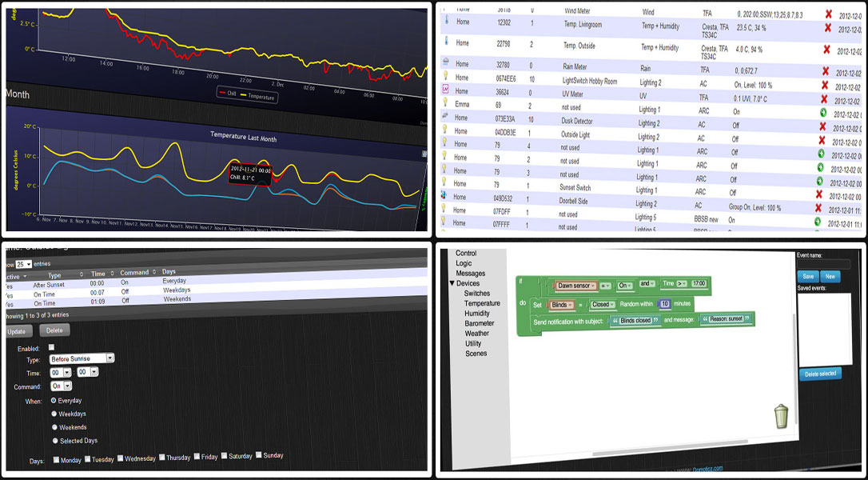
Task: Check the Wednesday day checkbox
Action: click(x=121, y=458)
